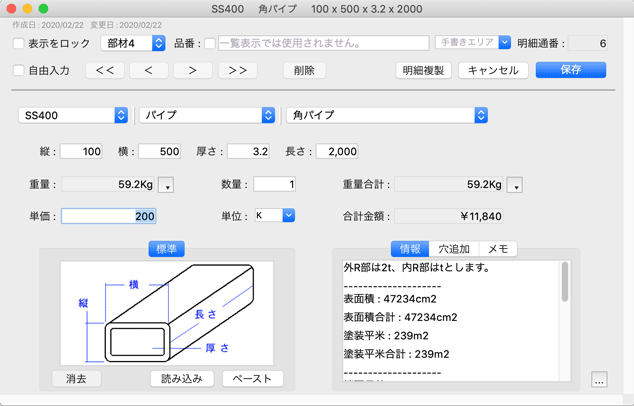The width and height of the screenshot is (634, 406).
Task: Open the メモ tab
Action: [497, 249]
